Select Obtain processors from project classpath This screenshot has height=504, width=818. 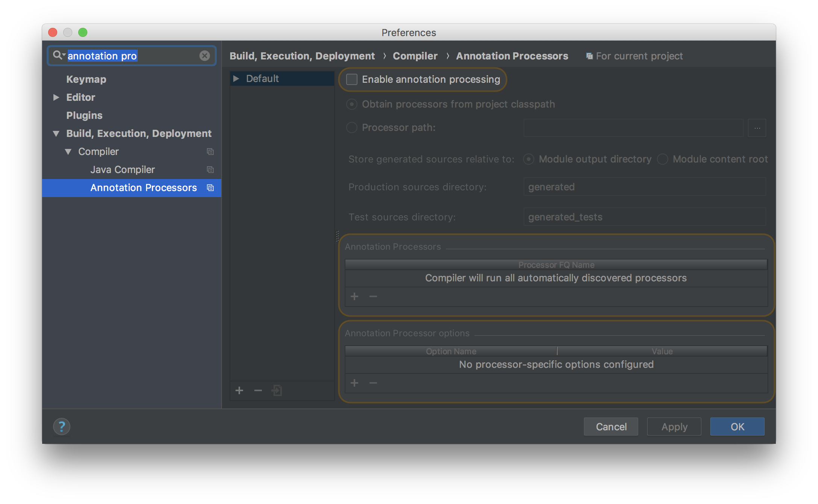point(351,104)
